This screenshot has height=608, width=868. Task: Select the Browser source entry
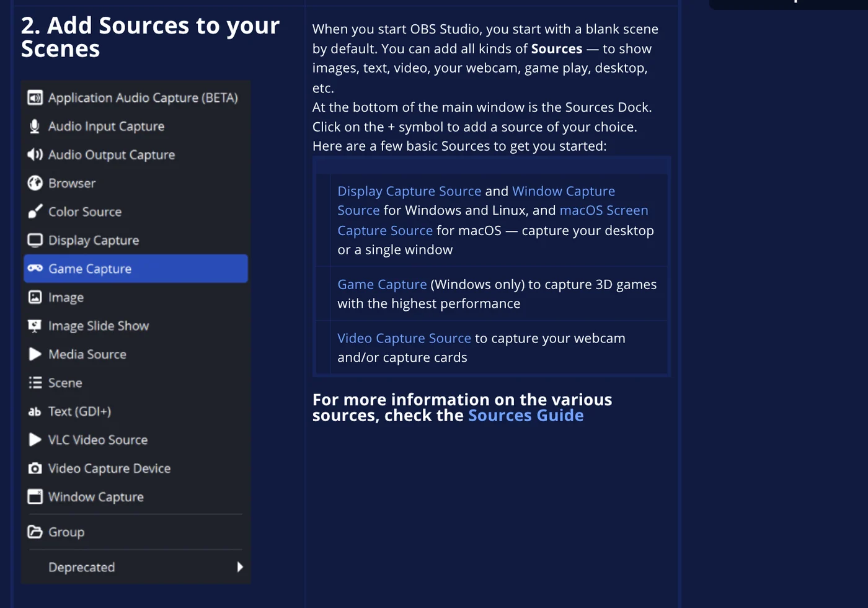[136, 183]
